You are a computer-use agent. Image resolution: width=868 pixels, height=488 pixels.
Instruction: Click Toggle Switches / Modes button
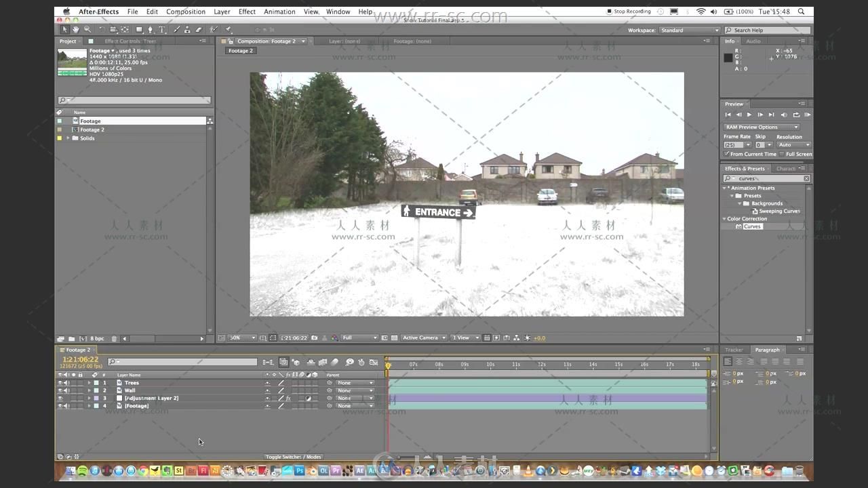(294, 457)
